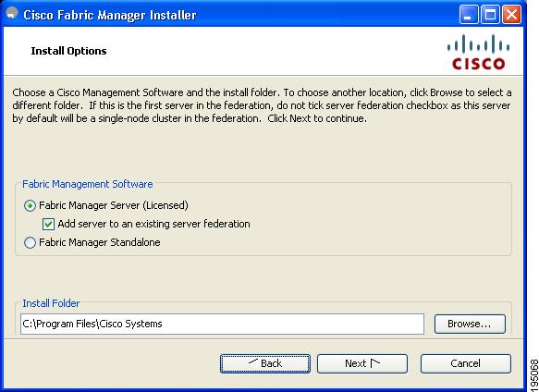This screenshot has height=392, width=539.
Task: Go to the previous step with Back
Action: (x=265, y=364)
